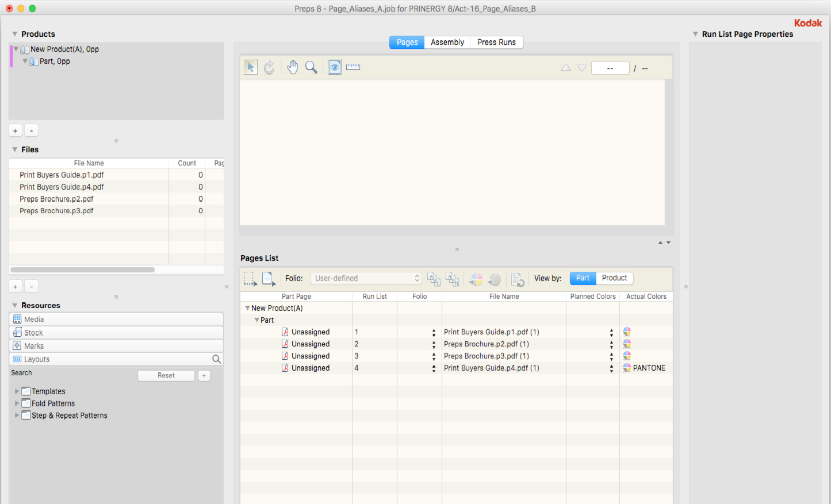Open the Media resource section
Viewport: 831px width, 504px height.
tap(116, 320)
